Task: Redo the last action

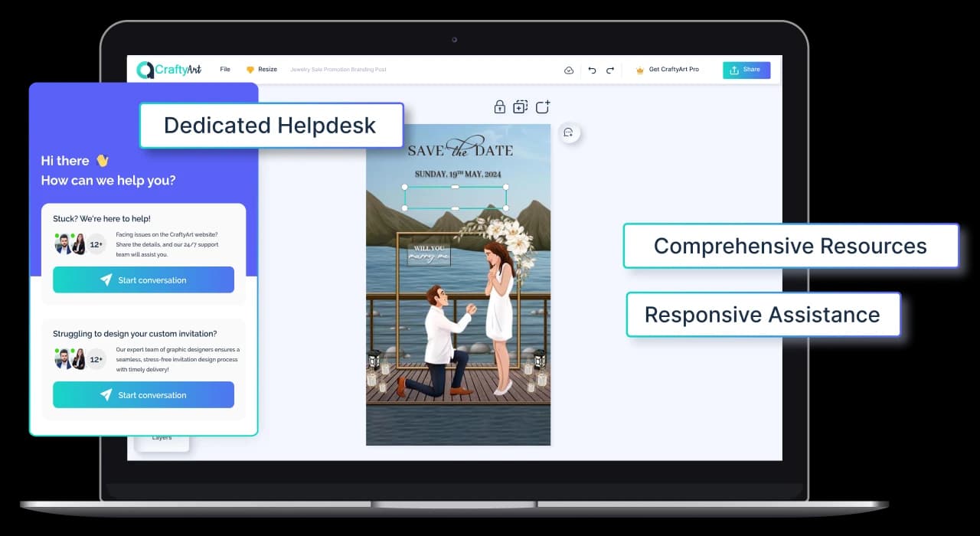Action: pyautogui.click(x=610, y=70)
